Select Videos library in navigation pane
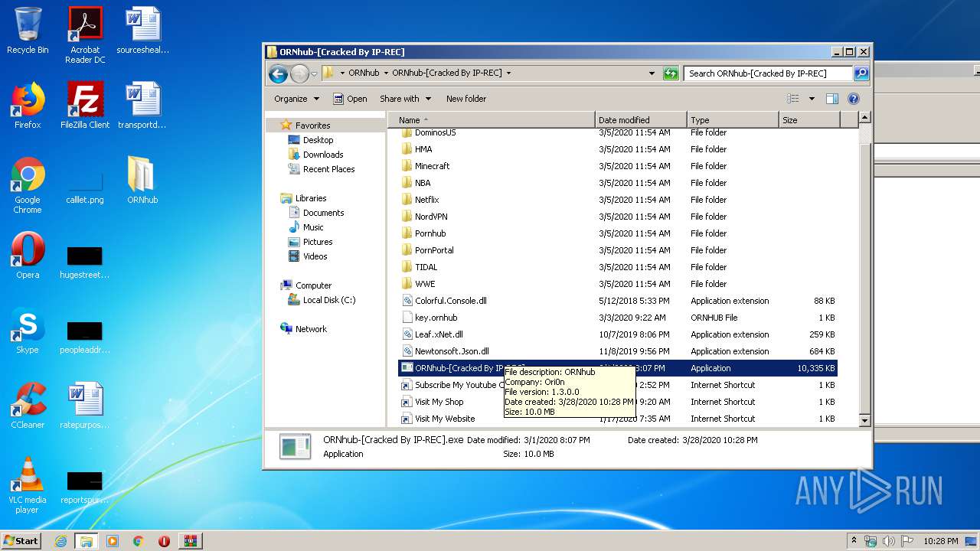Screen dimensions: 980x551 point(315,256)
